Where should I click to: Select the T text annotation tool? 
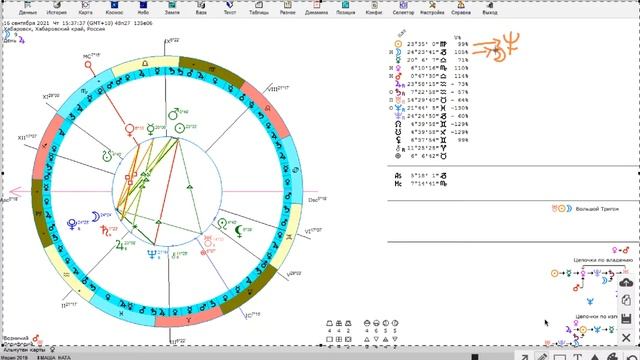click(577, 356)
